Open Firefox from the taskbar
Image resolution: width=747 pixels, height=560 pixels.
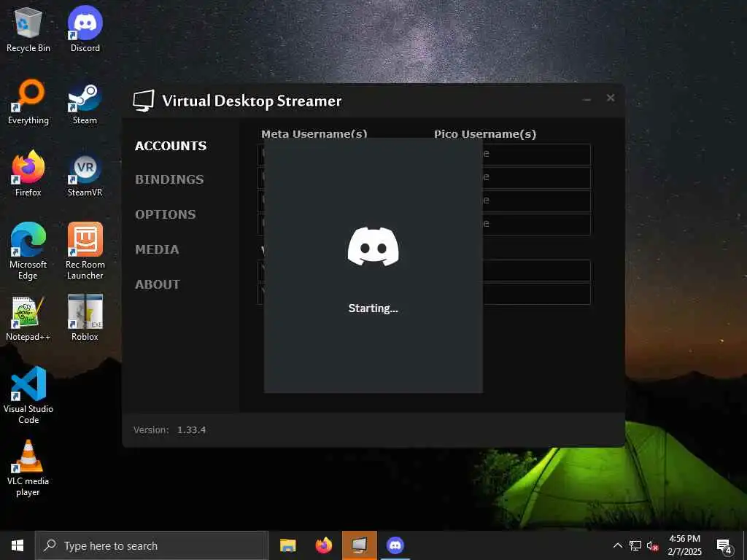tap(323, 545)
